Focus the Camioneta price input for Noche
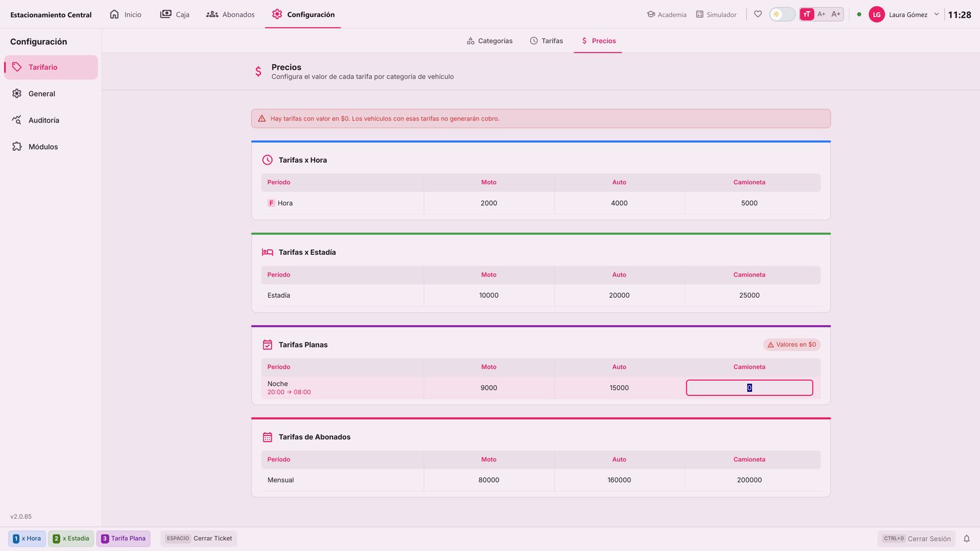Image resolution: width=980 pixels, height=551 pixels. [x=749, y=388]
